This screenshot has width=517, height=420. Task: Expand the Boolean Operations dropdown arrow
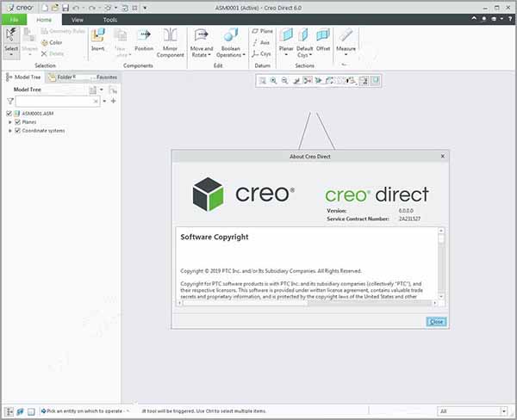(244, 55)
